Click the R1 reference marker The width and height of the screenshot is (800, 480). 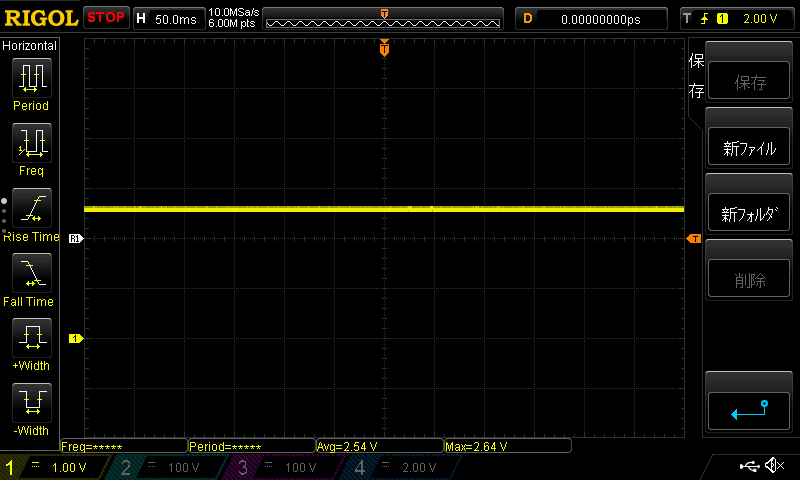point(76,238)
